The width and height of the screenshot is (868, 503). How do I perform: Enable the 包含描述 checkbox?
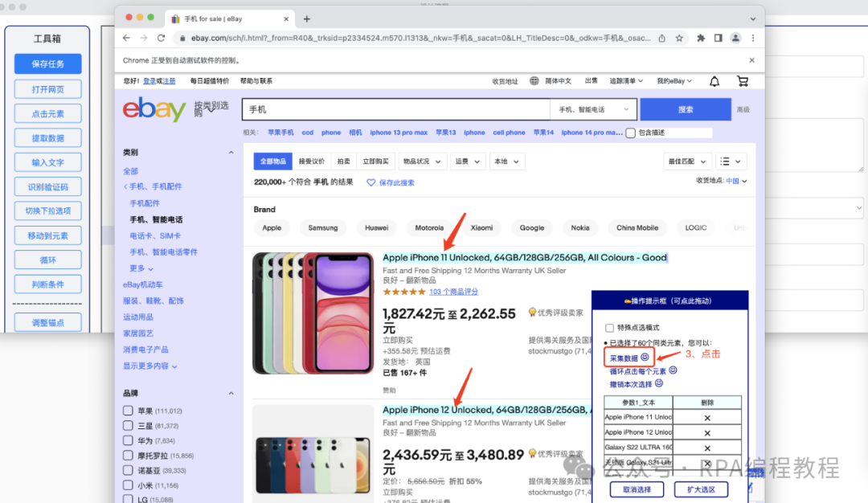[631, 133]
